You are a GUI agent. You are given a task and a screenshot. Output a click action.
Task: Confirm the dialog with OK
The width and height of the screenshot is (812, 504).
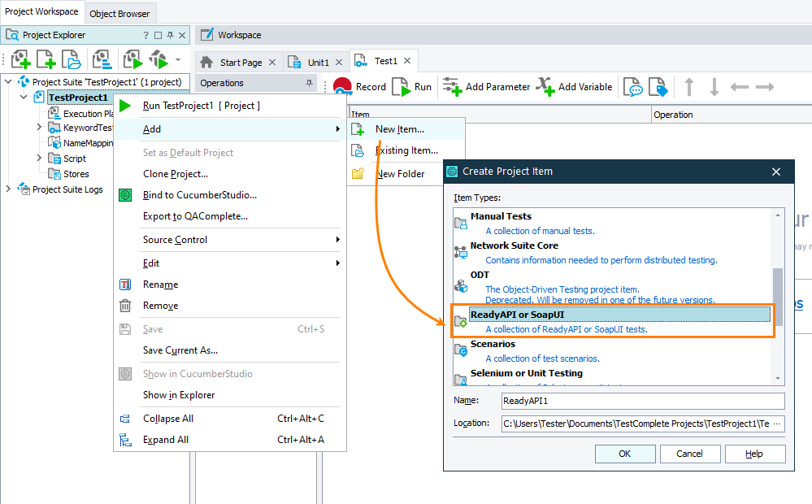624,454
